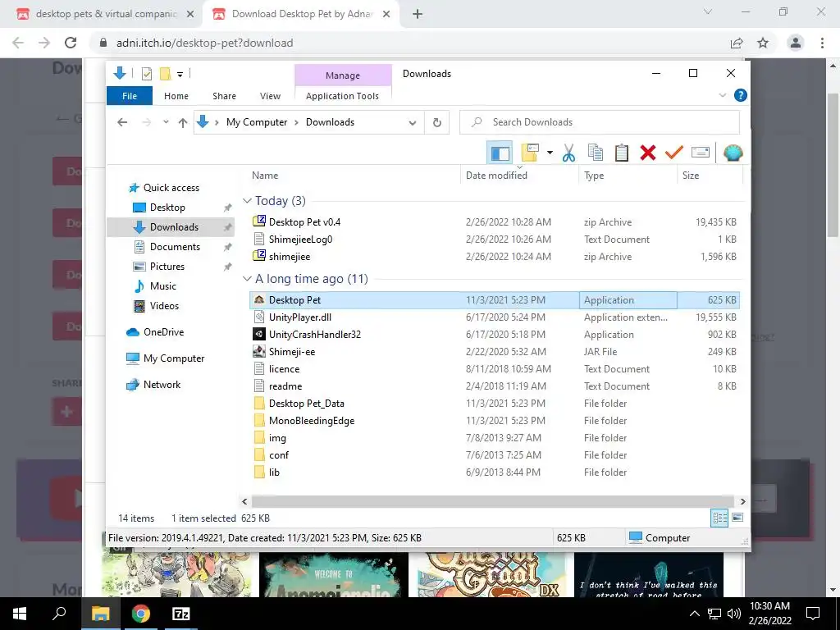Switch to details view icon

click(719, 518)
